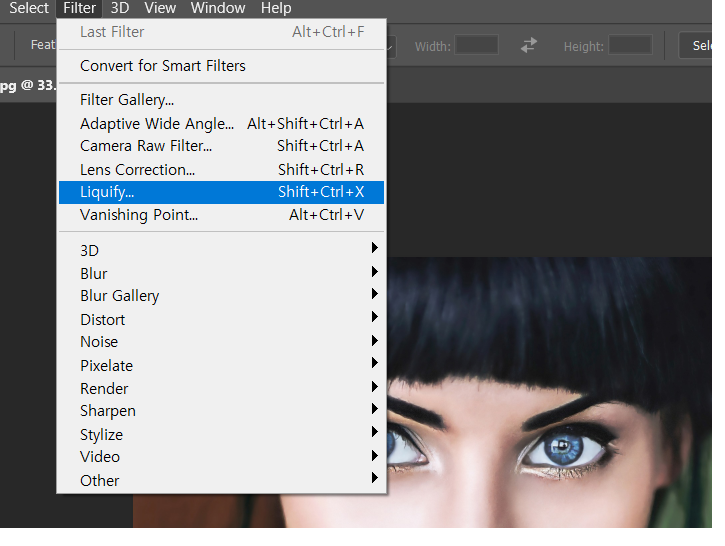Choose Lens Correction filter
This screenshot has width=725, height=546.
point(221,170)
